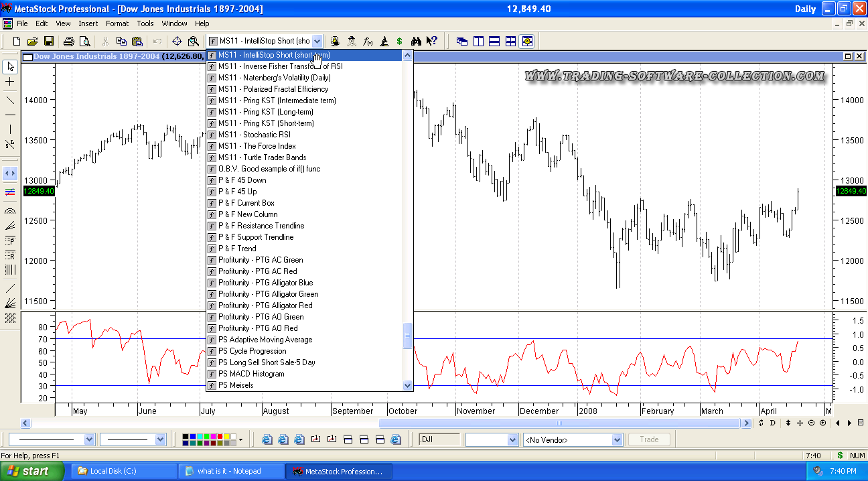
Task: Click the green dollar sign toolbar icon
Action: click(x=400, y=42)
